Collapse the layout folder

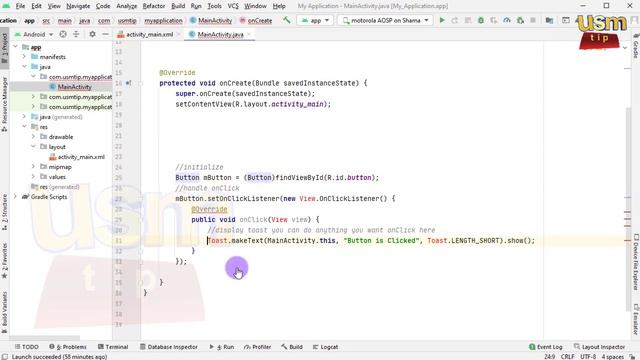pos(33,147)
